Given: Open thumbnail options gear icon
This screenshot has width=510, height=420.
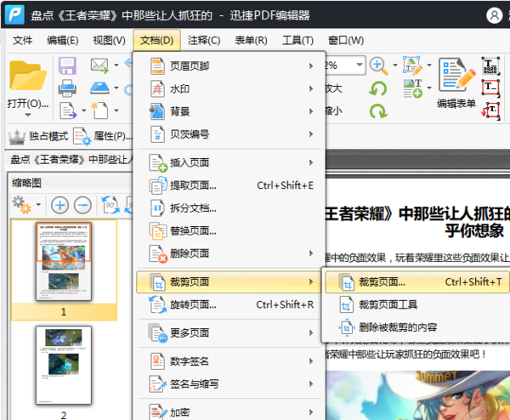Looking at the screenshot, I should pyautogui.click(x=21, y=205).
